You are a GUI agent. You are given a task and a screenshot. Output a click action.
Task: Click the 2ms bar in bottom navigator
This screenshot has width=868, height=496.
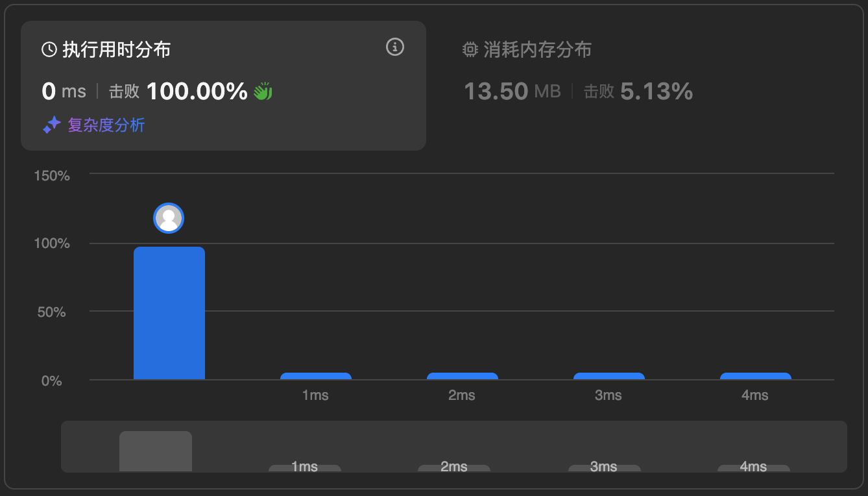click(x=454, y=468)
